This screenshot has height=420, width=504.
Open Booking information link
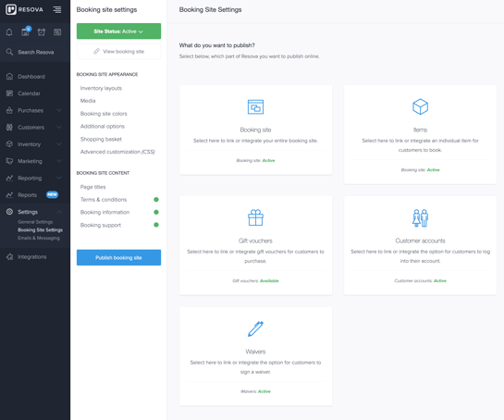coord(104,212)
